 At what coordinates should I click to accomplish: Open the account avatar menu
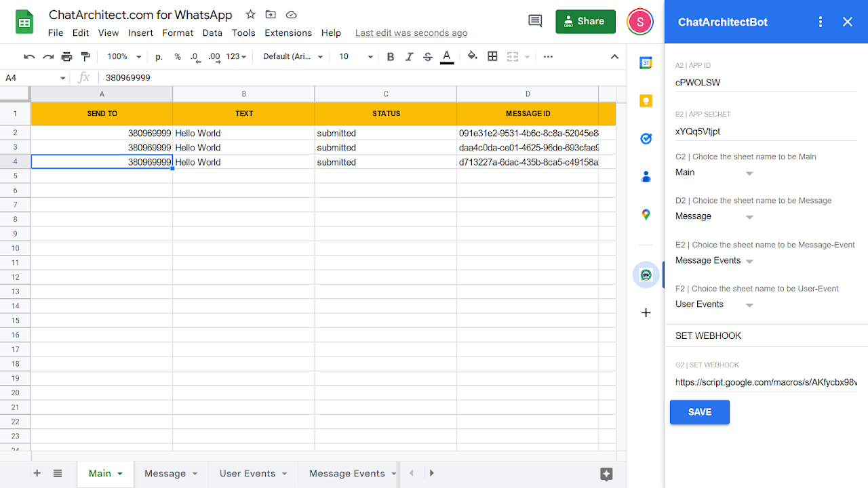[x=640, y=22]
